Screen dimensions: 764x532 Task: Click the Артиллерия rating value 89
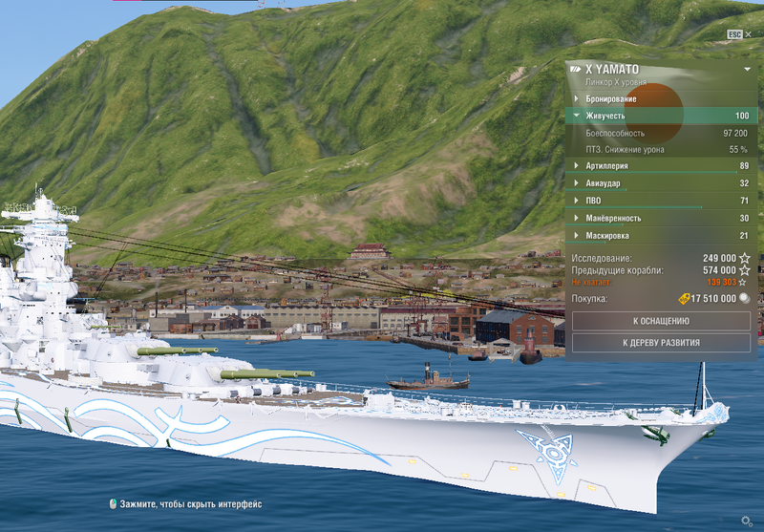(744, 165)
